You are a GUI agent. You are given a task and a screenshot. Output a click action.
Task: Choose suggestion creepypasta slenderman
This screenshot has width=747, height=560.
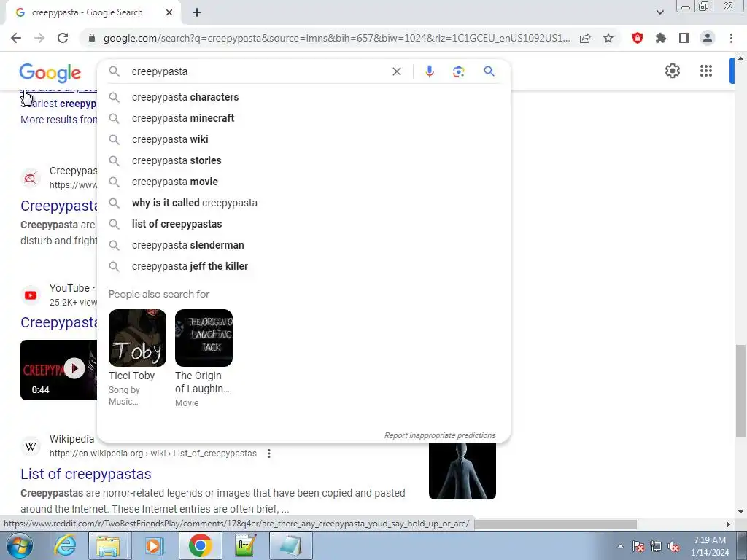(x=304, y=245)
